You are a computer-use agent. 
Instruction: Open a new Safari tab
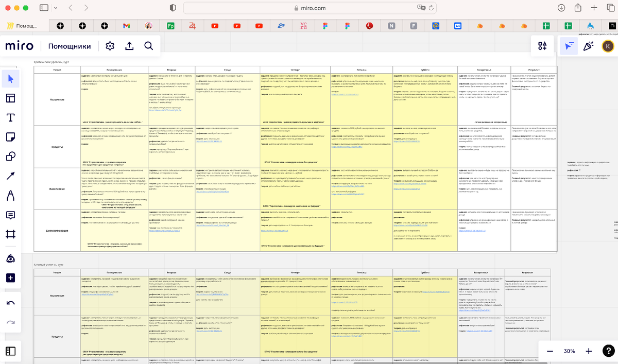click(x=594, y=8)
